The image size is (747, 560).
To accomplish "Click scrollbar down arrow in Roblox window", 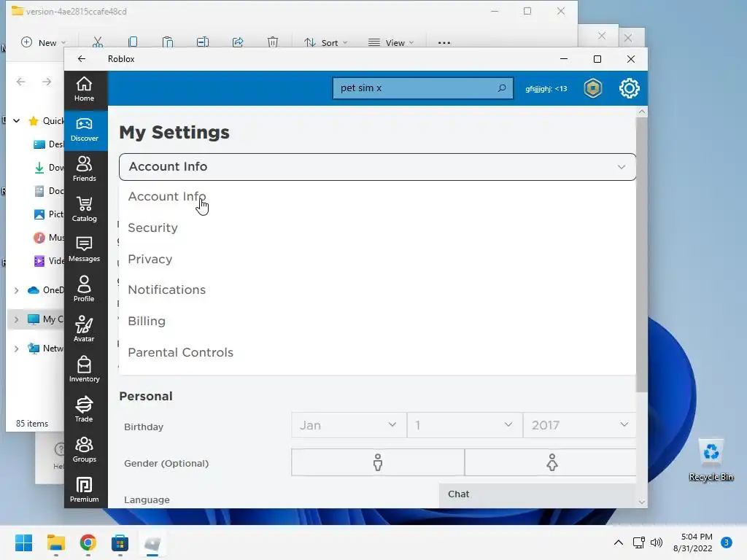I will pyautogui.click(x=642, y=502).
